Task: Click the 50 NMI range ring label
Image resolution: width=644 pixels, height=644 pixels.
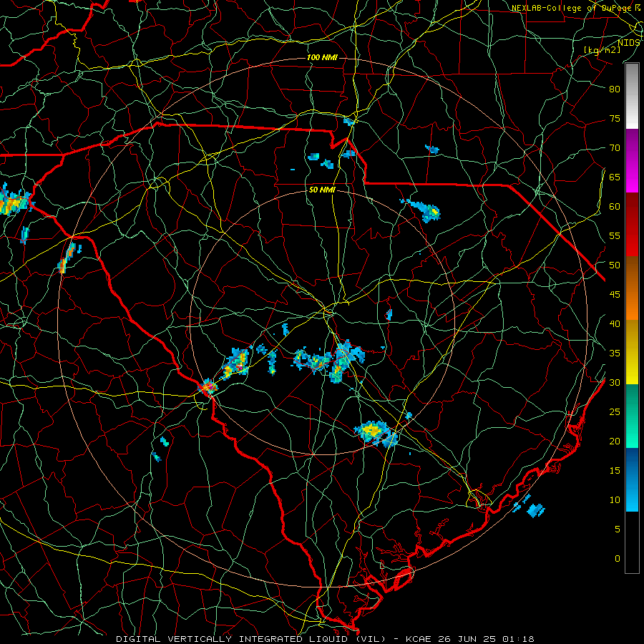Action: [x=322, y=190]
